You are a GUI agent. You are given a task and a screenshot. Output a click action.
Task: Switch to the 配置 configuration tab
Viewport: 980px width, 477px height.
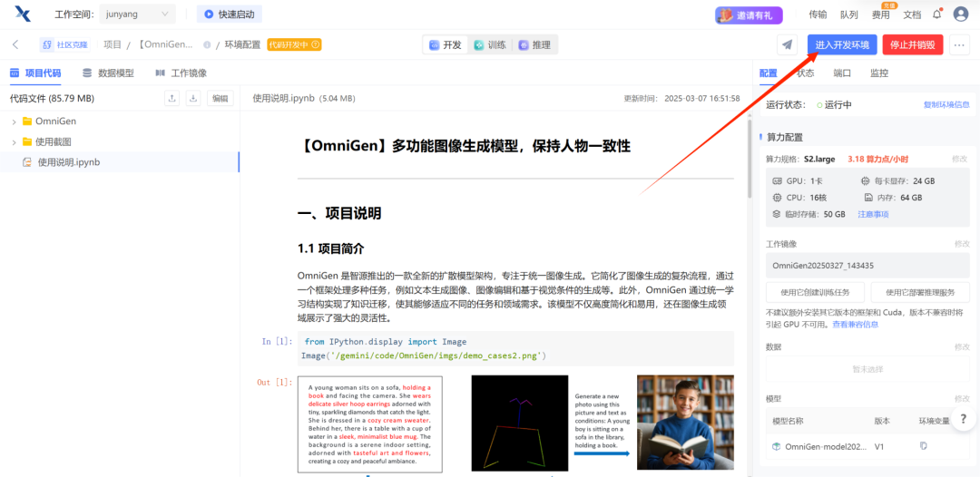769,73
